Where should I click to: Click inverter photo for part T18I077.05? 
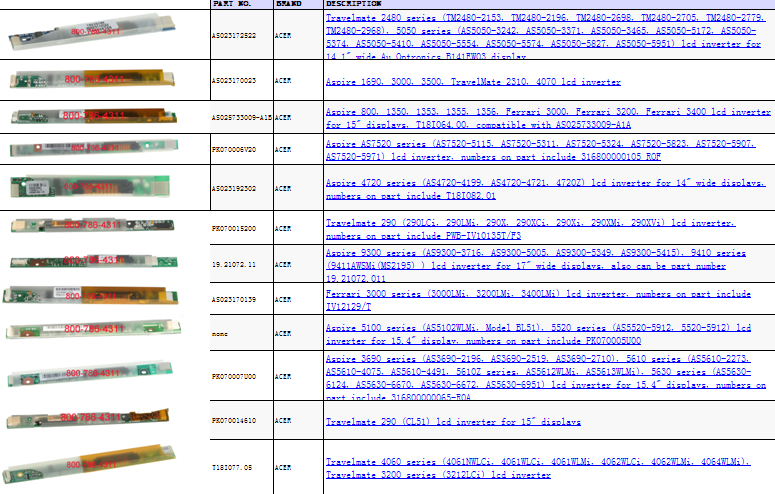pyautogui.click(x=89, y=463)
